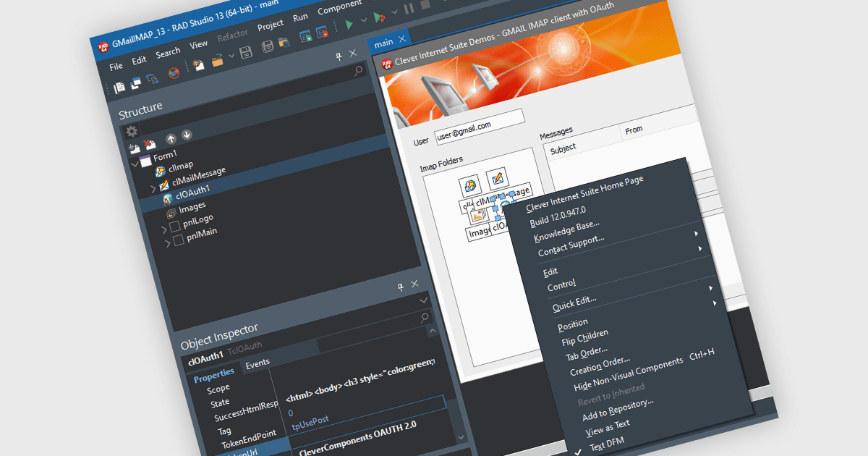Image resolution: width=868 pixels, height=456 pixels.
Task: Expand the pnlLogo tree node
Action: coord(164,231)
